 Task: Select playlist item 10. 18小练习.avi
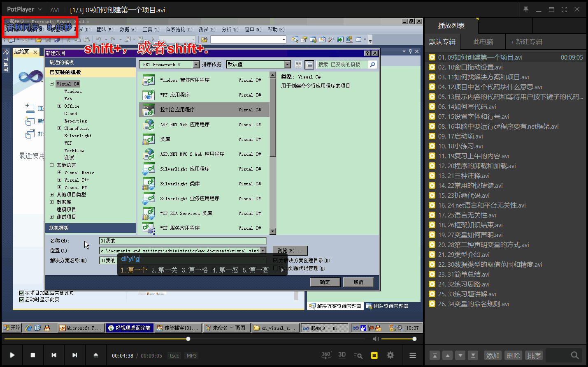coord(506,146)
